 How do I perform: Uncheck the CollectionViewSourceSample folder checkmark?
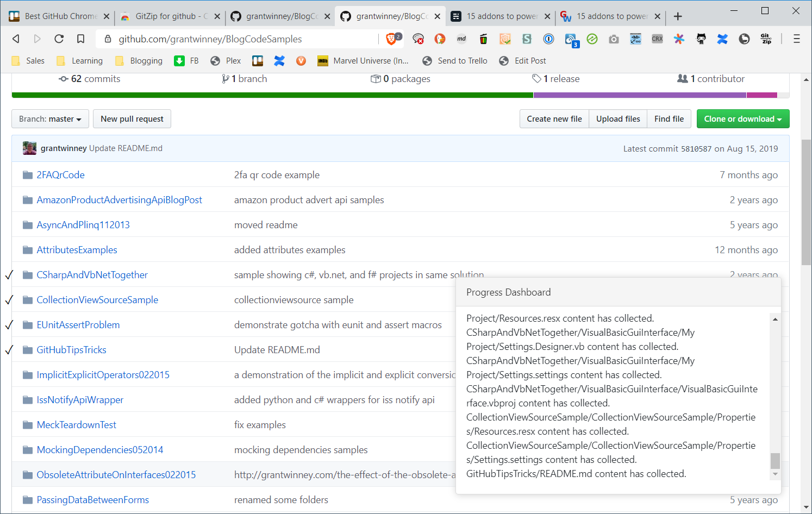point(9,300)
